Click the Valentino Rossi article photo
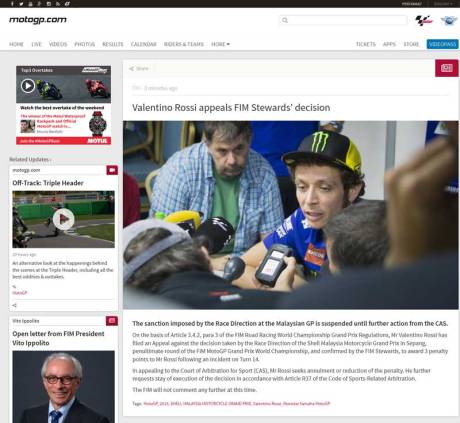 point(291,215)
